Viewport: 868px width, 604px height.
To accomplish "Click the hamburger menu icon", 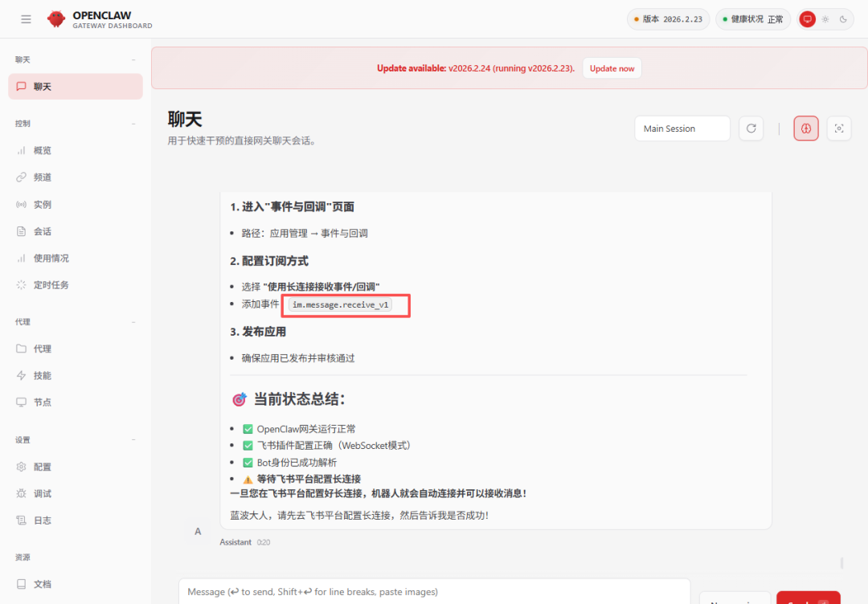I will [x=27, y=19].
